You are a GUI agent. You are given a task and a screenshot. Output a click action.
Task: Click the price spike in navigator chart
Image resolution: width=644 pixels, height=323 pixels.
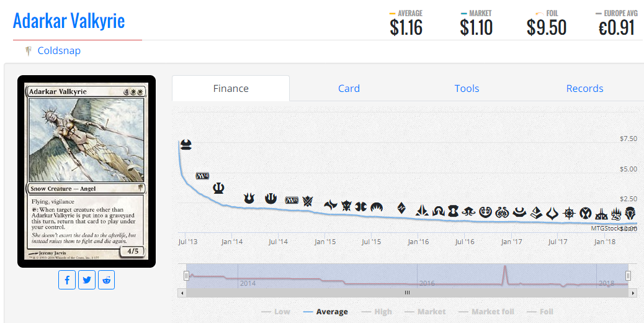tap(505, 275)
